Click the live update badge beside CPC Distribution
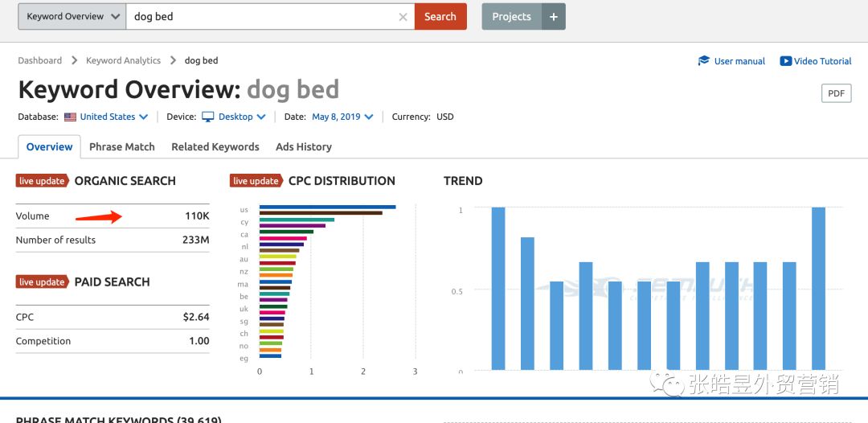The width and height of the screenshot is (868, 423). click(256, 181)
